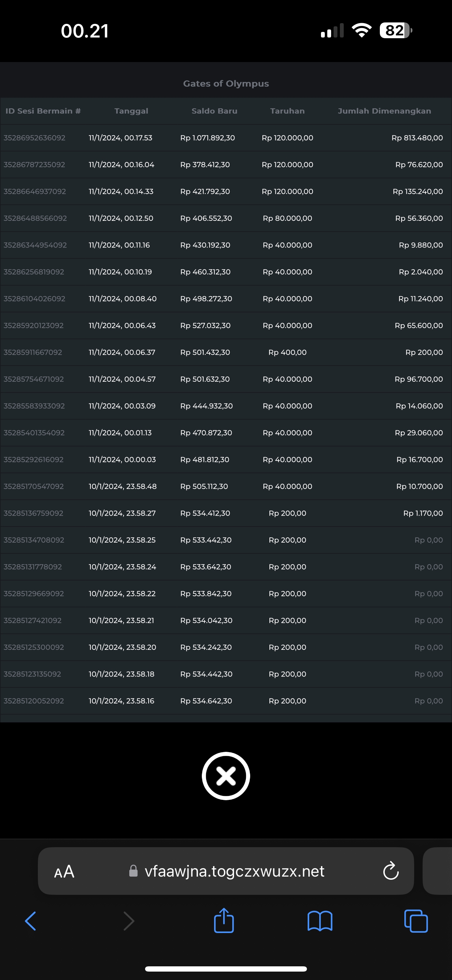The image size is (452, 980).
Task: Tap the Wi-Fi status icon
Action: tap(362, 30)
